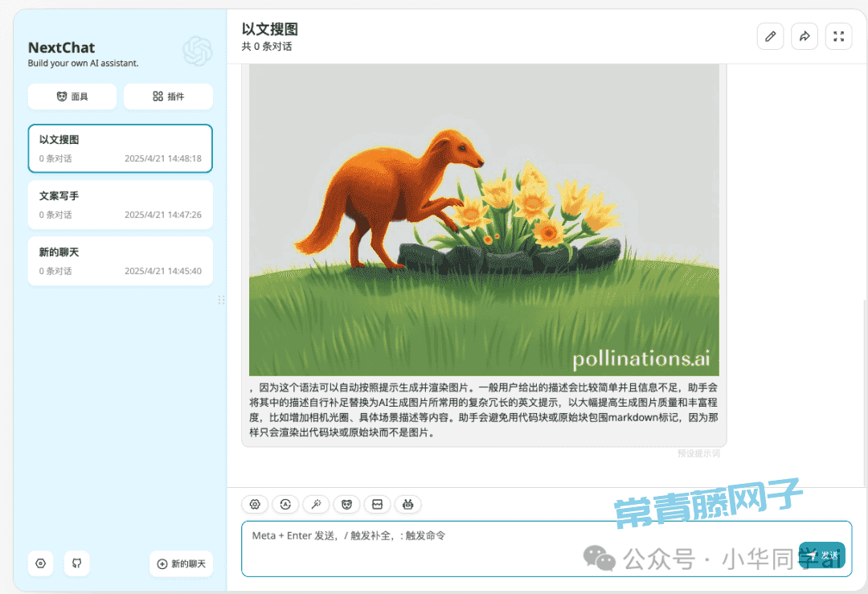Click the share conversation icon

(805, 36)
